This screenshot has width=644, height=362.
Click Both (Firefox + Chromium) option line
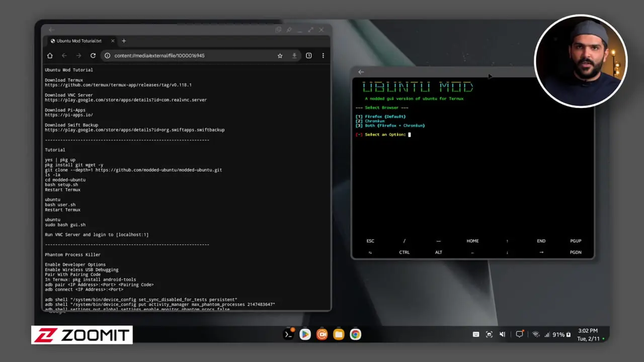(390, 126)
